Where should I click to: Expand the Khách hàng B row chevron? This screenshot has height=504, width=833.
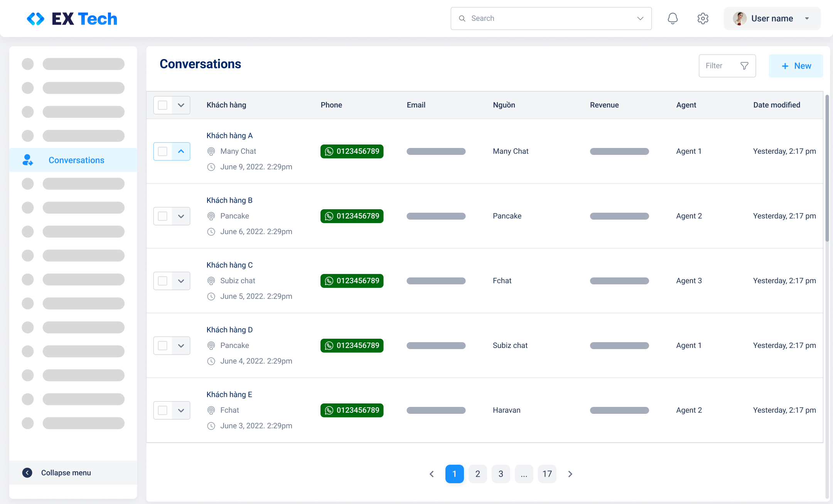pos(181,216)
